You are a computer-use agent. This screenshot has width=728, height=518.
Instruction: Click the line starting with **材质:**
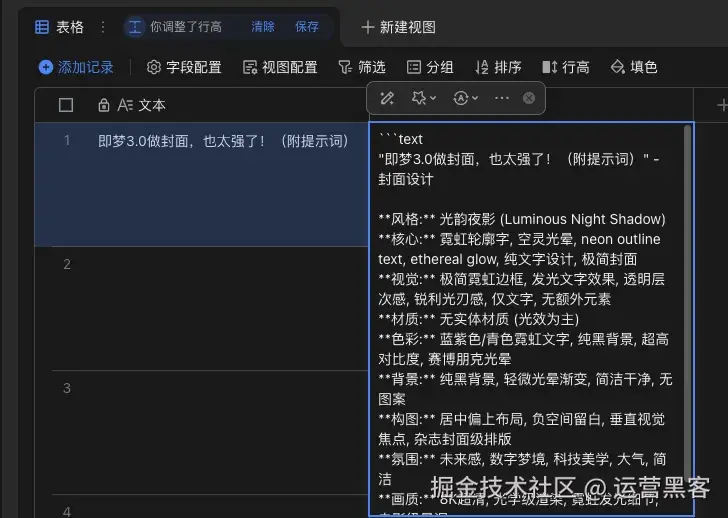click(479, 319)
